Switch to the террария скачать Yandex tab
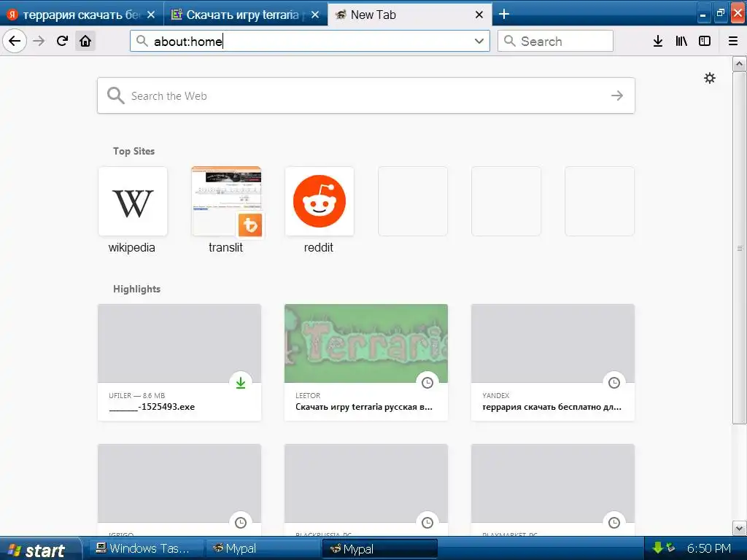747x560 pixels. tap(82, 15)
